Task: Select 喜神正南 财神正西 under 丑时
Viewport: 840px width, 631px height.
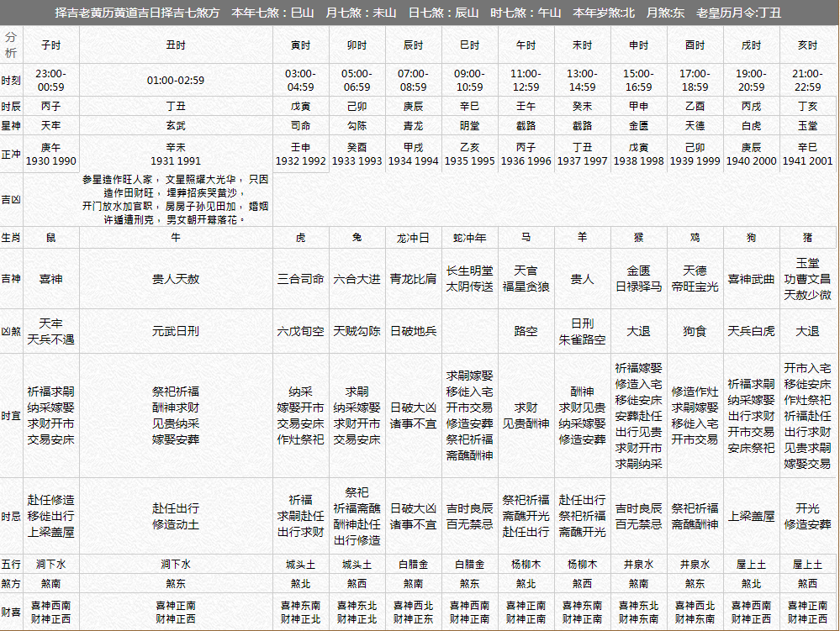Action: point(176,613)
